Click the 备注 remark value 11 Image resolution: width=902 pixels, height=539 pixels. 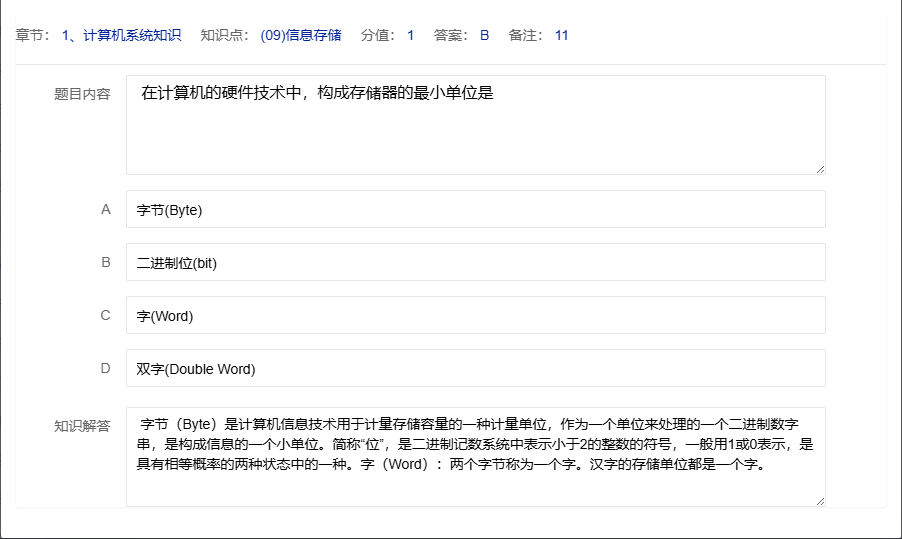(x=561, y=36)
